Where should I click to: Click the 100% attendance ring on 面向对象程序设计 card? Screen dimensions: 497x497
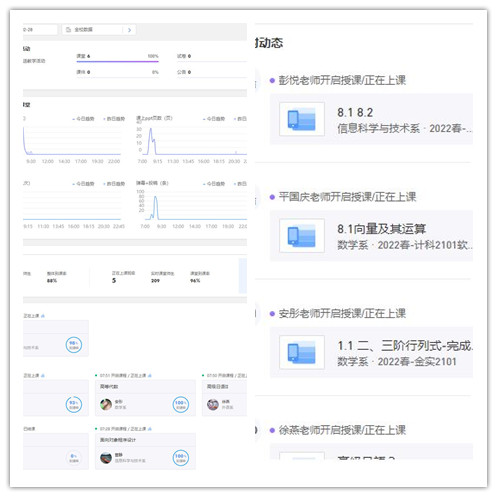pos(181,458)
